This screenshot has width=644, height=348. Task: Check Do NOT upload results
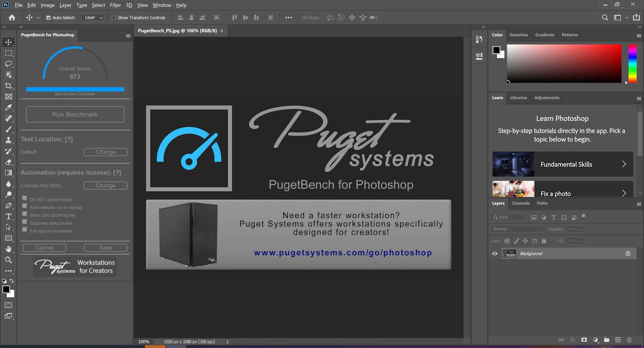click(x=25, y=198)
